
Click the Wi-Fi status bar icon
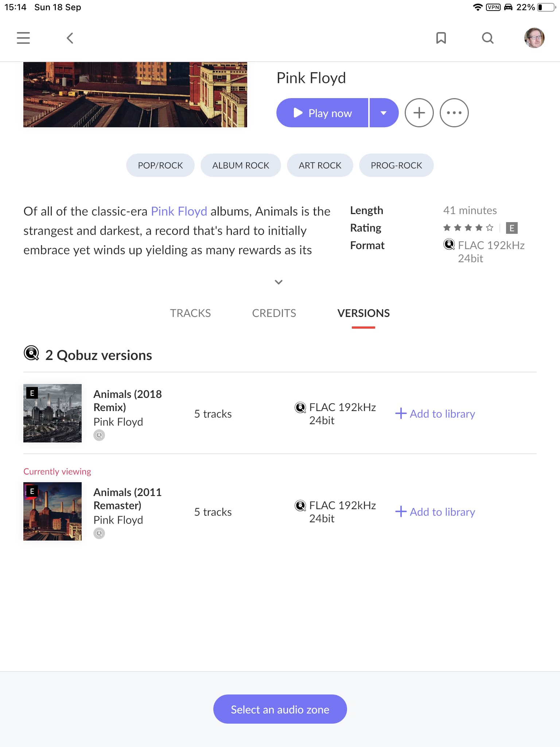478,7
